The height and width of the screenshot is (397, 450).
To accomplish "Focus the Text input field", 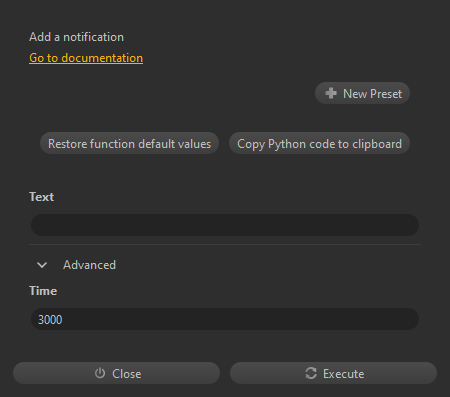I will pos(225,225).
